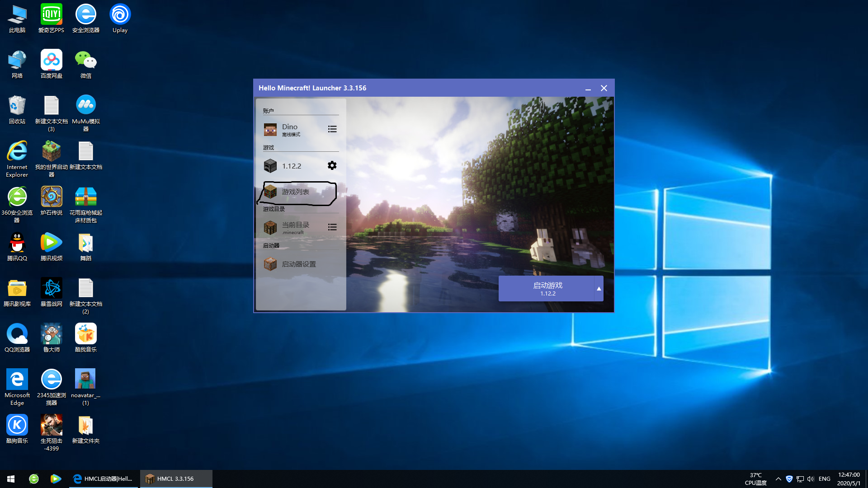This screenshot has height=488, width=868.
Task: Select the 腾讯视频 desktop icon
Action: coord(51,247)
